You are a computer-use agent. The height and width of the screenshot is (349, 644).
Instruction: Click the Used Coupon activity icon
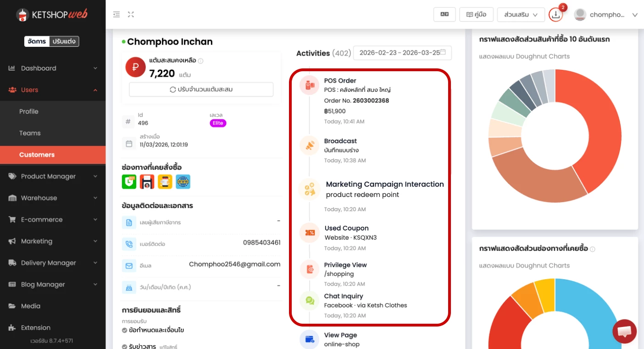click(310, 233)
